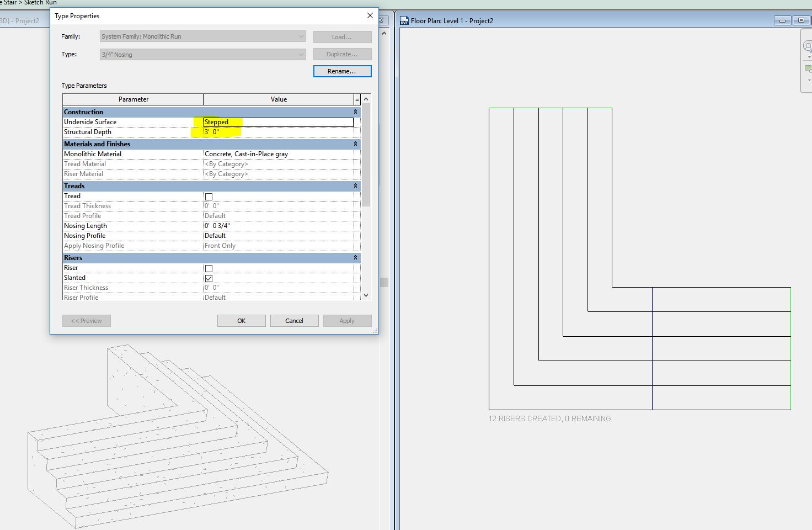Viewport: 812px width, 530px height.
Task: Click the zoom region icon in navigation bar
Action: click(808, 69)
